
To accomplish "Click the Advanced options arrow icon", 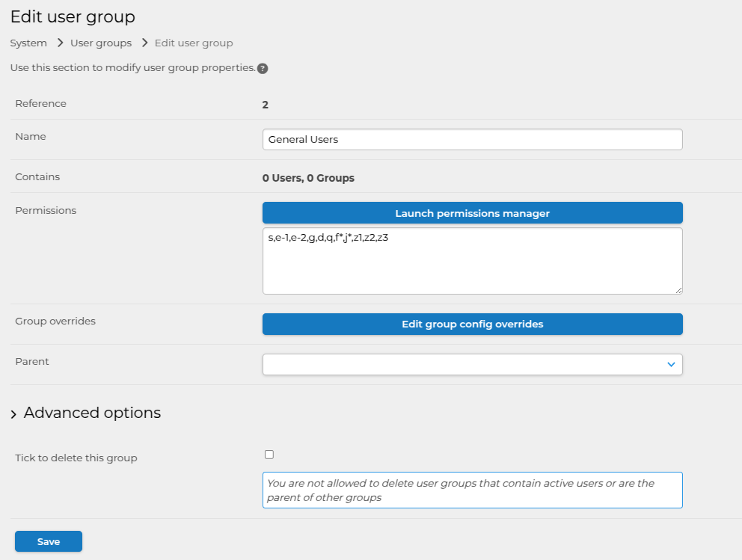I will coord(13,414).
